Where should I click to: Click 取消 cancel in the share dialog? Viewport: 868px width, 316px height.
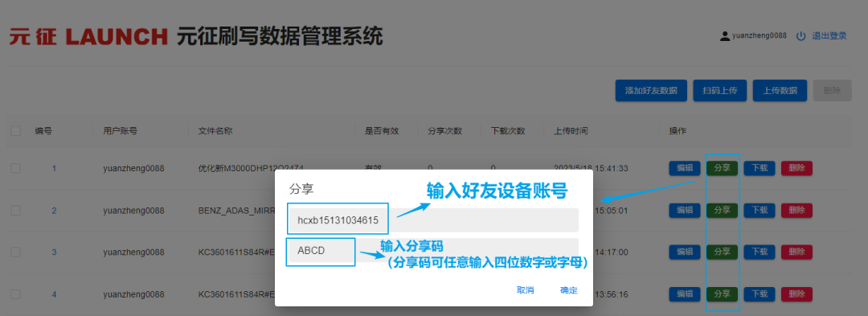[x=526, y=290]
